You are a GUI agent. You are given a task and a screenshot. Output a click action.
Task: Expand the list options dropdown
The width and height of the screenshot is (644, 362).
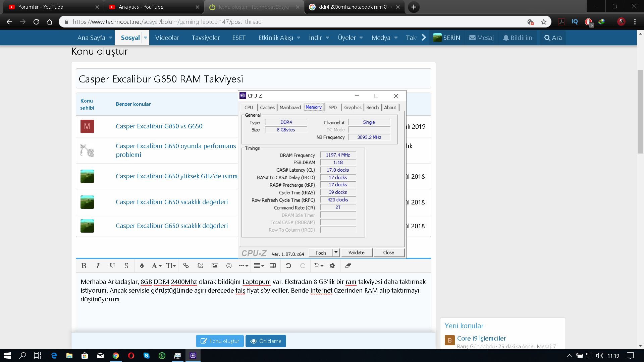[259, 266]
